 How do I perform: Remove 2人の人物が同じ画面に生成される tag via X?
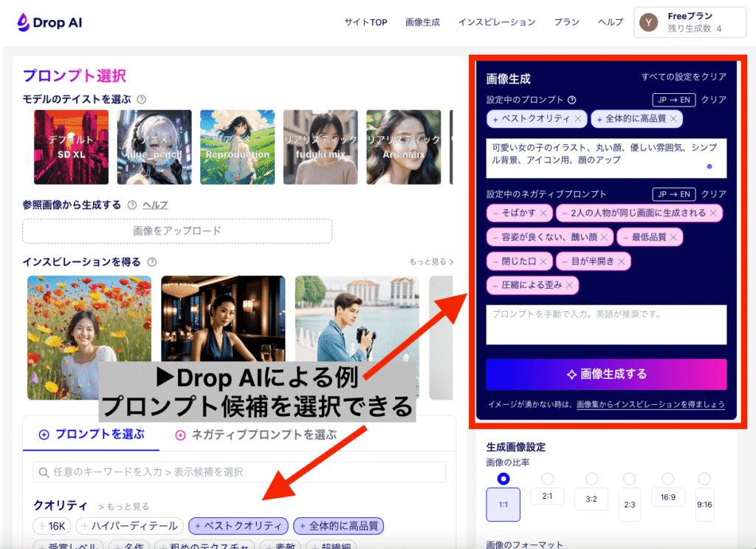713,213
